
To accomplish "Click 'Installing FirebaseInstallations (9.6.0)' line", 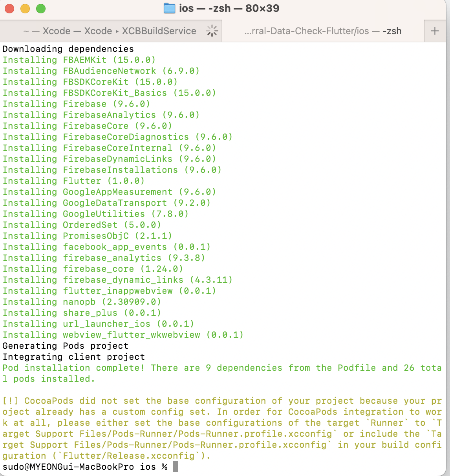I will [112, 170].
